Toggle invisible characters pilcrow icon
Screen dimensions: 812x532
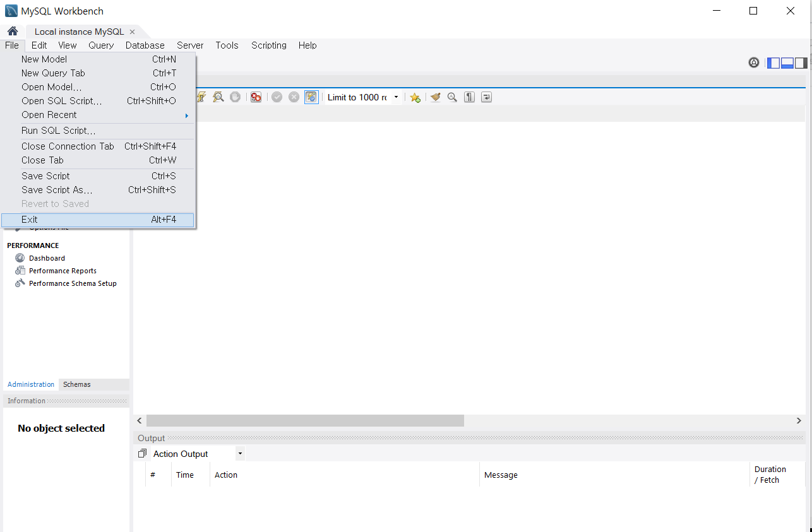click(x=469, y=97)
